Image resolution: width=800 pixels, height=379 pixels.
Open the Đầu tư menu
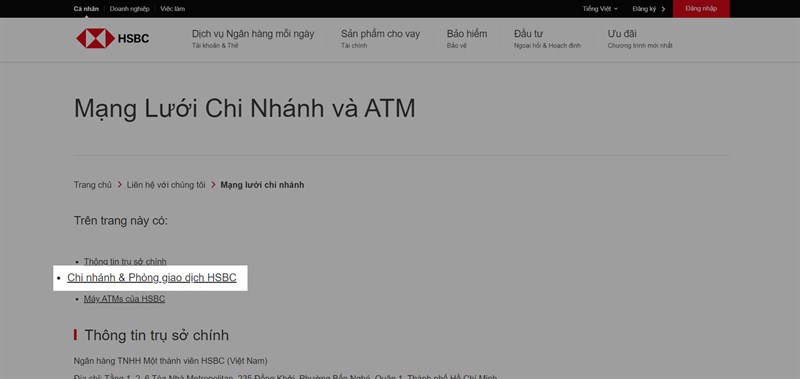[547, 38]
